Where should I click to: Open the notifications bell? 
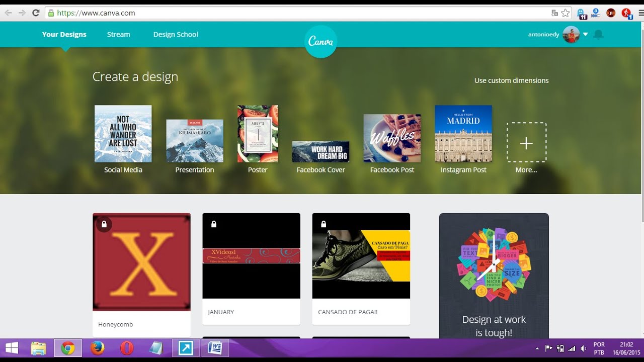coord(598,34)
